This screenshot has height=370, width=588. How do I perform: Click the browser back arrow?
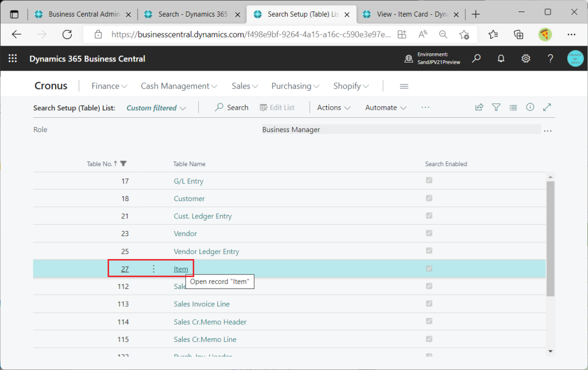point(17,34)
